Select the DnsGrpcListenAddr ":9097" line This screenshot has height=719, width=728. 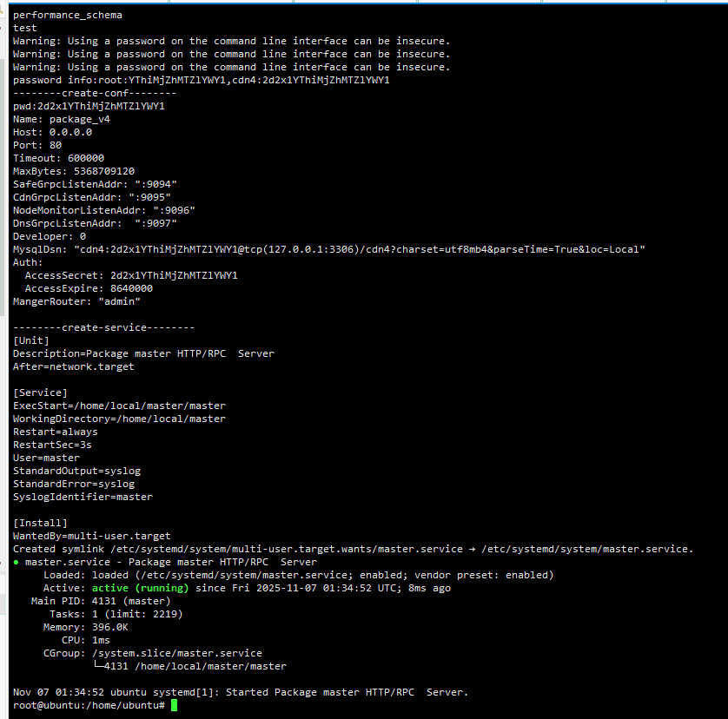click(x=95, y=223)
